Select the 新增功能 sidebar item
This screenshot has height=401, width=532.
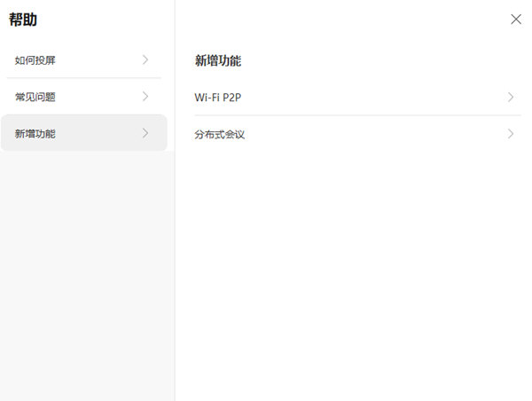pyautogui.click(x=84, y=133)
